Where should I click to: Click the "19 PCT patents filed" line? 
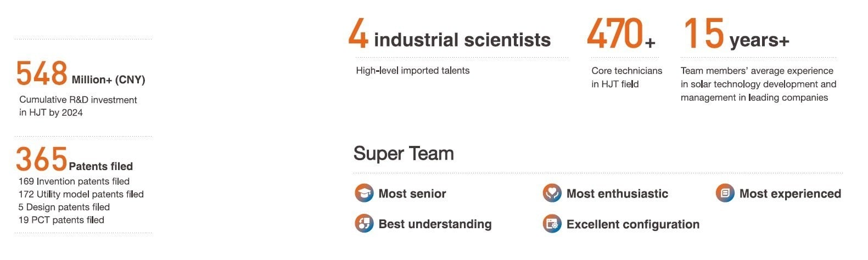point(61,220)
